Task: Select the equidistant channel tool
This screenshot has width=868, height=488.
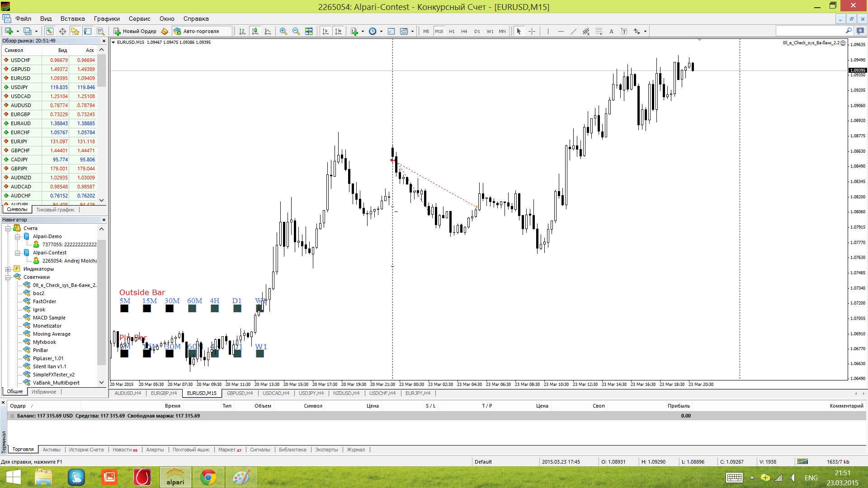Action: click(586, 31)
